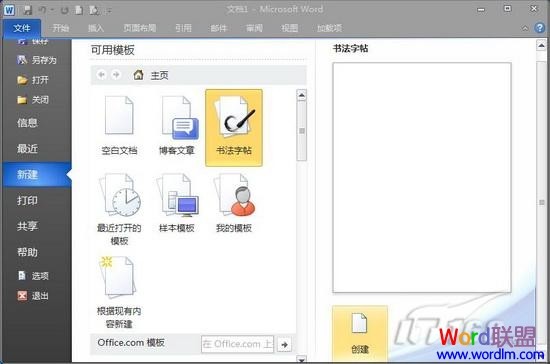
Task: Go forward with the template navigation forward arrow
Action: 116,74
